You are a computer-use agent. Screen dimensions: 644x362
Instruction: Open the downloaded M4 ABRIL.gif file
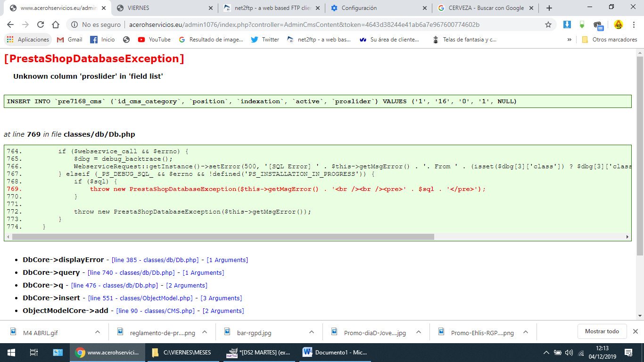40,332
